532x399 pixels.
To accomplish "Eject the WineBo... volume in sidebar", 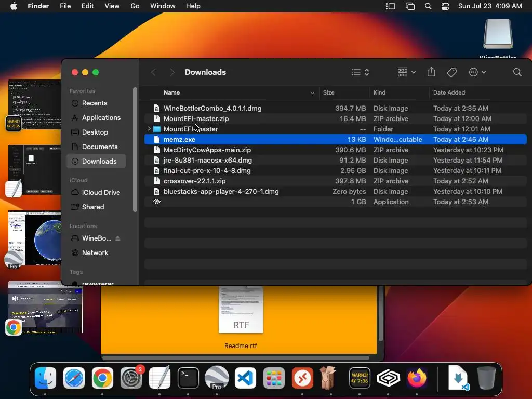I will pyautogui.click(x=118, y=238).
